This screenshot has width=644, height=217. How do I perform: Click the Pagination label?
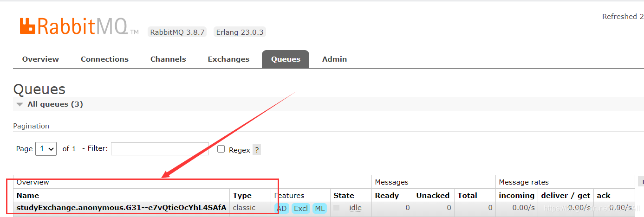[31, 126]
